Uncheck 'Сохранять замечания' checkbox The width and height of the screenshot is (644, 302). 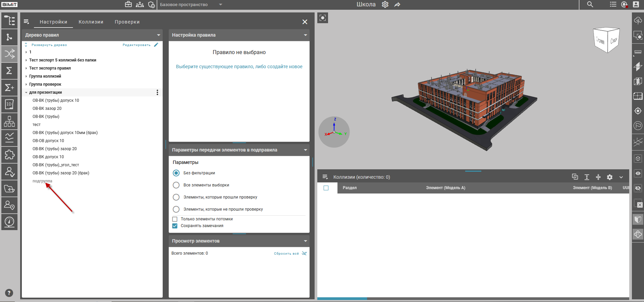(175, 226)
